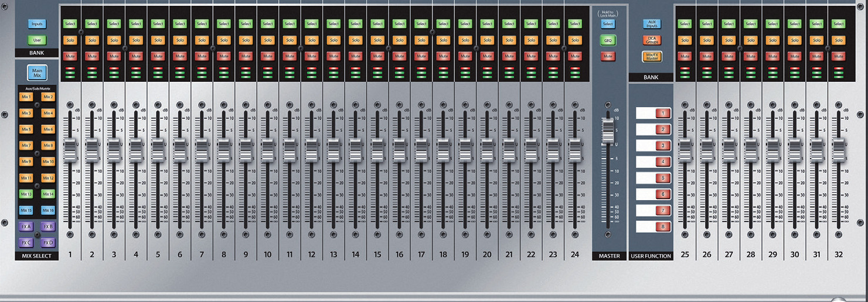868x302 pixels.
Task: Select the User bank button
Action: tap(36, 40)
